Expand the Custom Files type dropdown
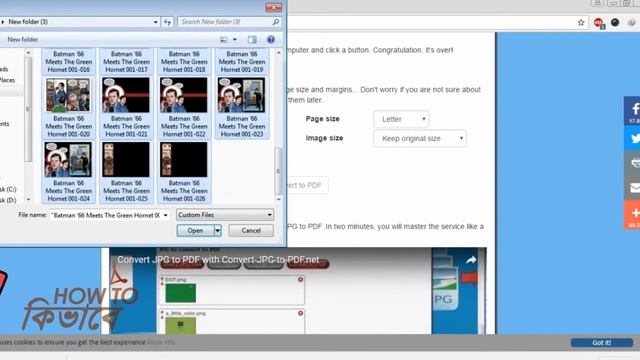 tap(225, 215)
